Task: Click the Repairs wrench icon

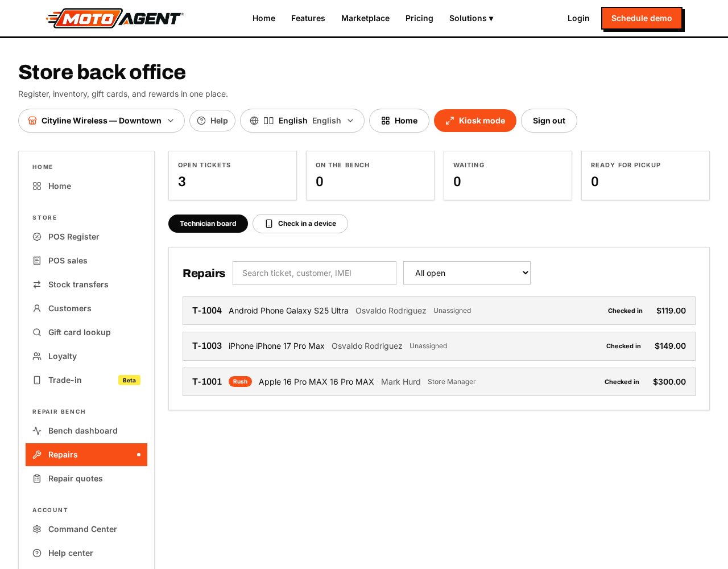Action: [x=37, y=455]
